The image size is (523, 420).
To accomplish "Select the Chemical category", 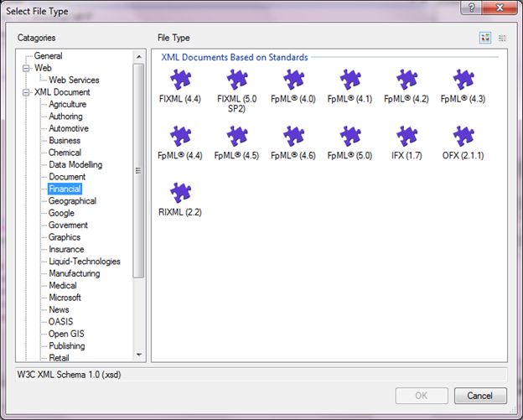I will pyautogui.click(x=65, y=153).
